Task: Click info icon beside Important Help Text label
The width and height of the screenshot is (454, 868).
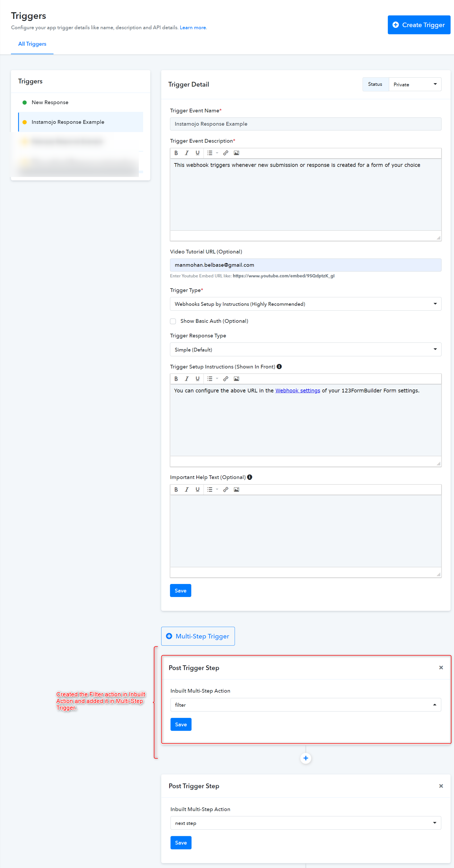Action: click(x=249, y=477)
